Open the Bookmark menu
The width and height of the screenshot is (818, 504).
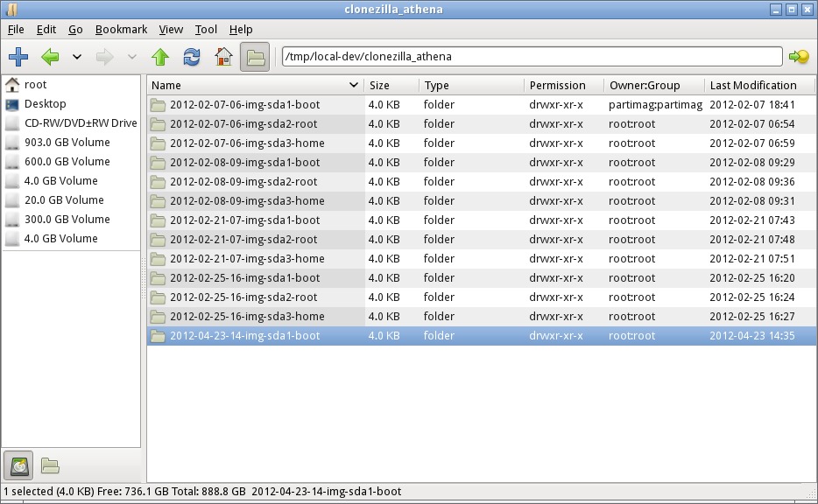(x=122, y=30)
